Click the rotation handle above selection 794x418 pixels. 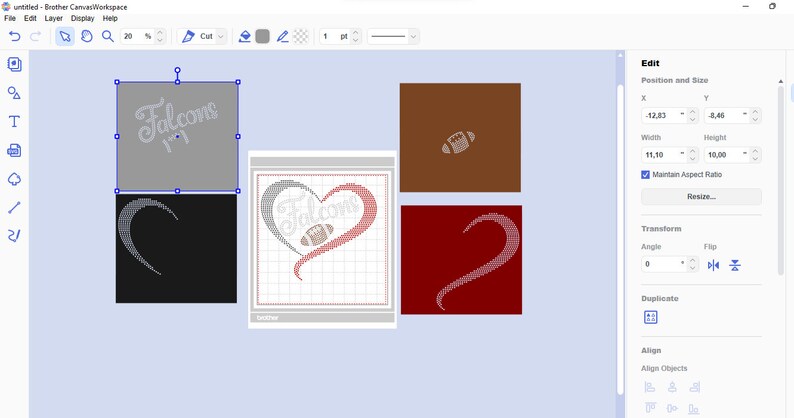(x=177, y=70)
